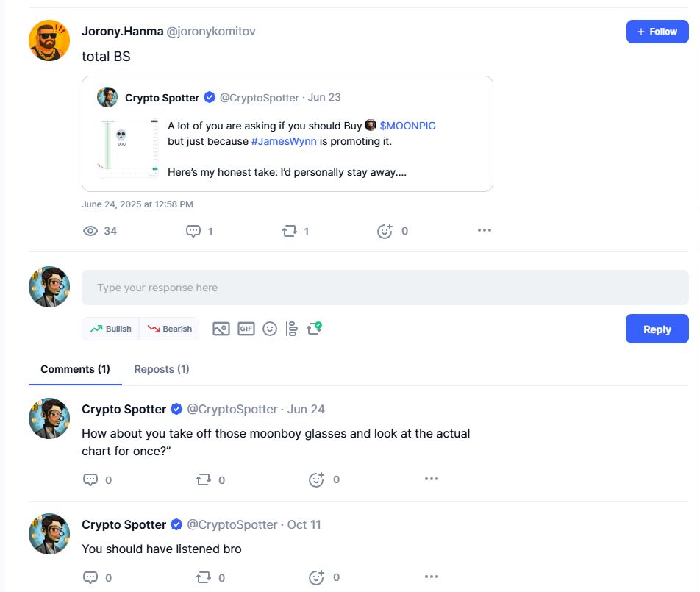Select the Comments (1) tab
Screen dimensions: 700x592
click(x=75, y=369)
